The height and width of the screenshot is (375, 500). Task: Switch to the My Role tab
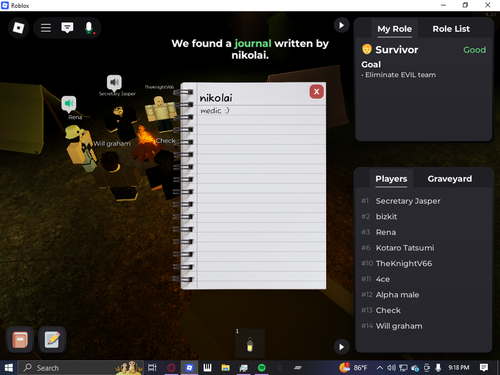[x=394, y=29]
